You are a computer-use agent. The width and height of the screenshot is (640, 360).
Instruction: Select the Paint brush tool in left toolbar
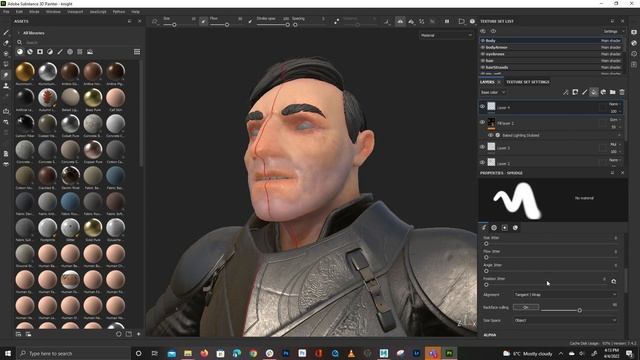[6, 32]
